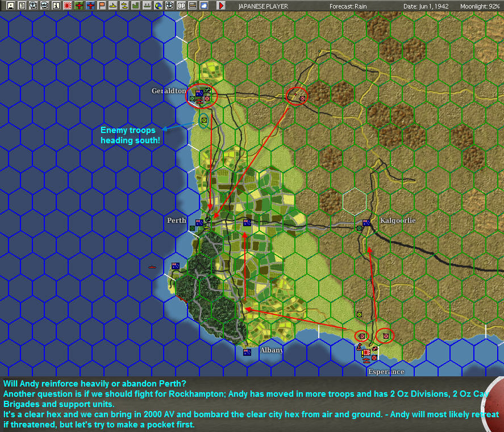This screenshot has width=504, height=432.
Task: Click the Albany city label
Action: (x=271, y=350)
